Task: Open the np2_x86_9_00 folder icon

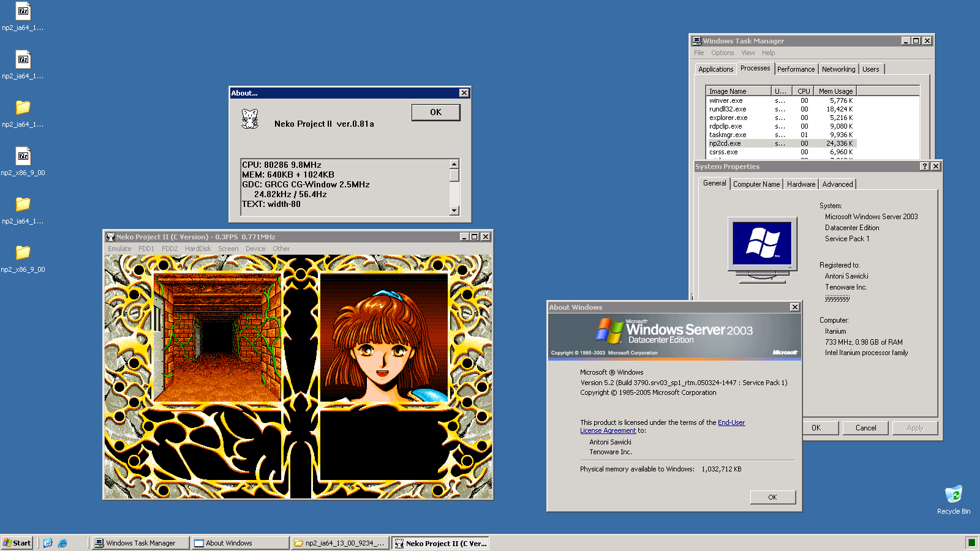Action: pyautogui.click(x=23, y=253)
